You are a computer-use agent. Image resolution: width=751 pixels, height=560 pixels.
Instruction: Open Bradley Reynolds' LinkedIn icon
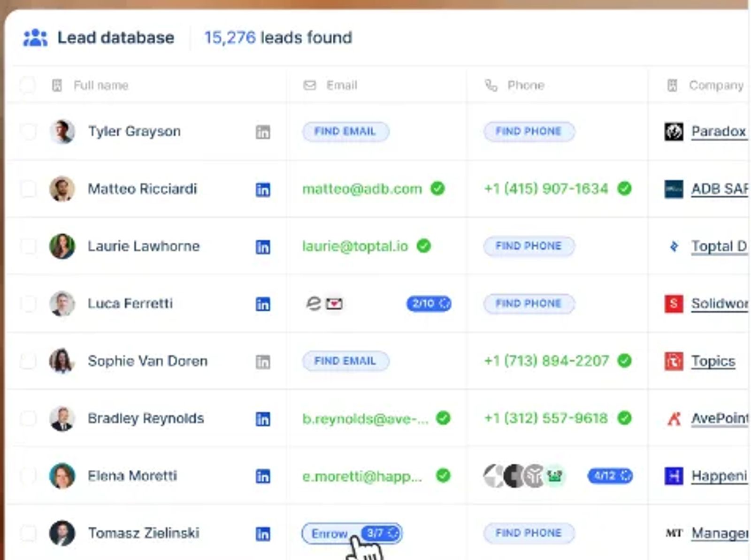pos(263,419)
